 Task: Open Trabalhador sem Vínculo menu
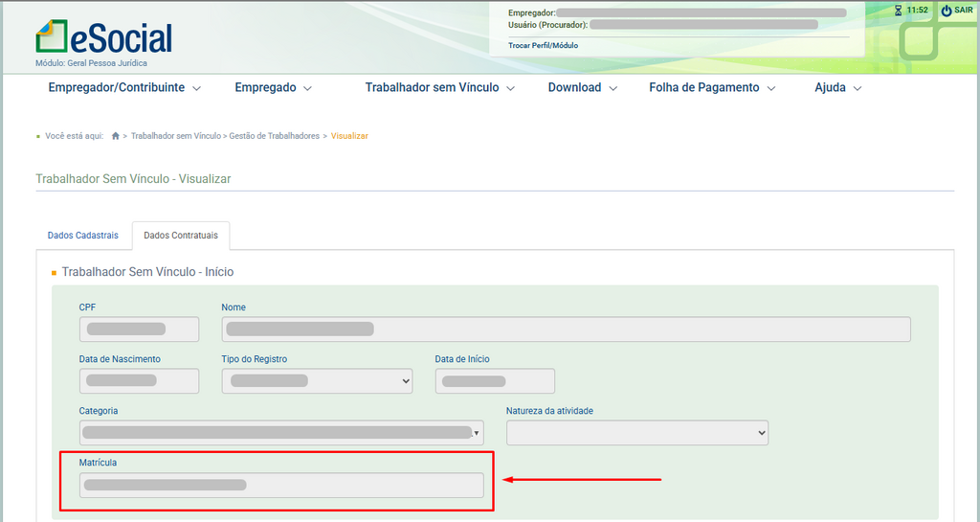pyautogui.click(x=439, y=87)
